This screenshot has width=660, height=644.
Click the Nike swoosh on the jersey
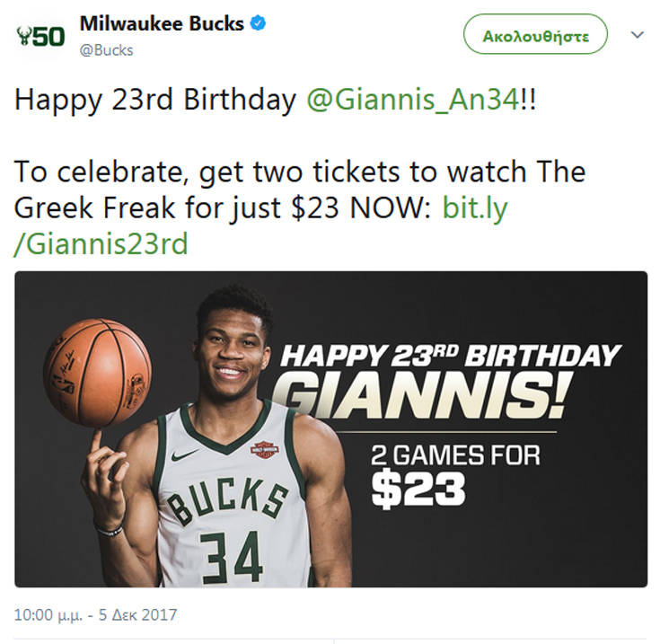(184, 454)
